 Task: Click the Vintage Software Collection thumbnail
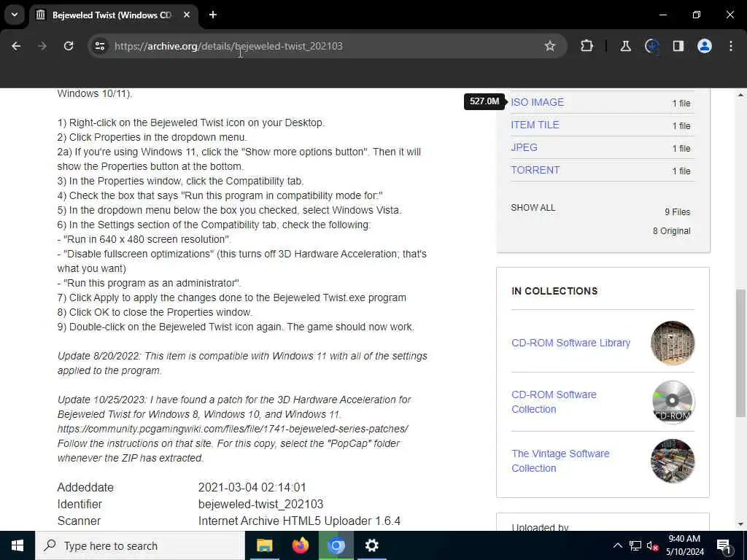(x=673, y=461)
